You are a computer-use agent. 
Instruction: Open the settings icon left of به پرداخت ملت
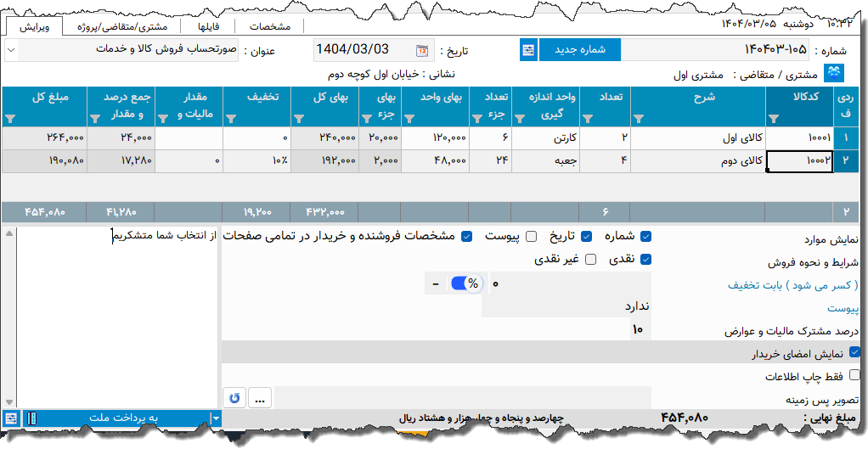point(11,418)
